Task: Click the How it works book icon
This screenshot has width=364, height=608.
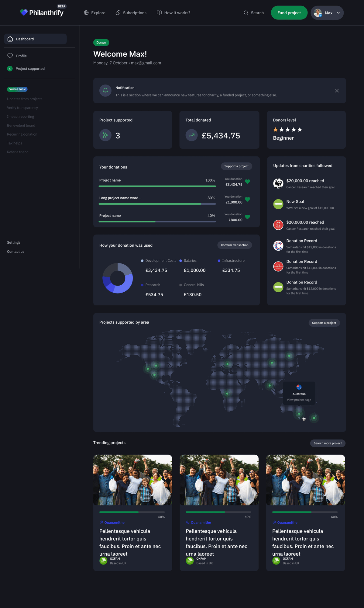Action: (159, 13)
